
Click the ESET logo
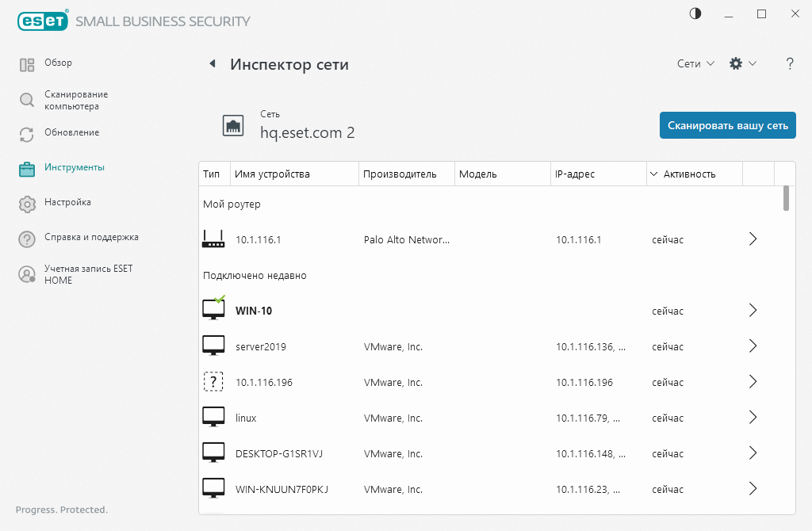point(43,21)
